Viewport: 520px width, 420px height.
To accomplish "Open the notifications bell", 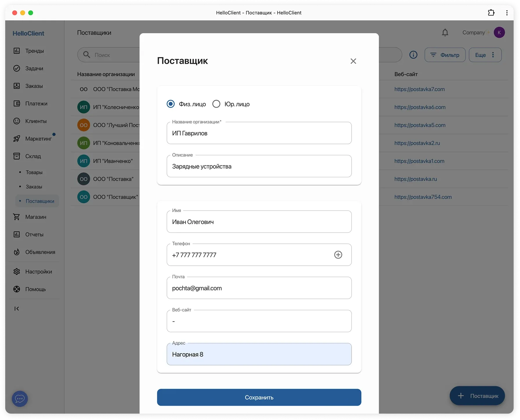I will pos(445,32).
